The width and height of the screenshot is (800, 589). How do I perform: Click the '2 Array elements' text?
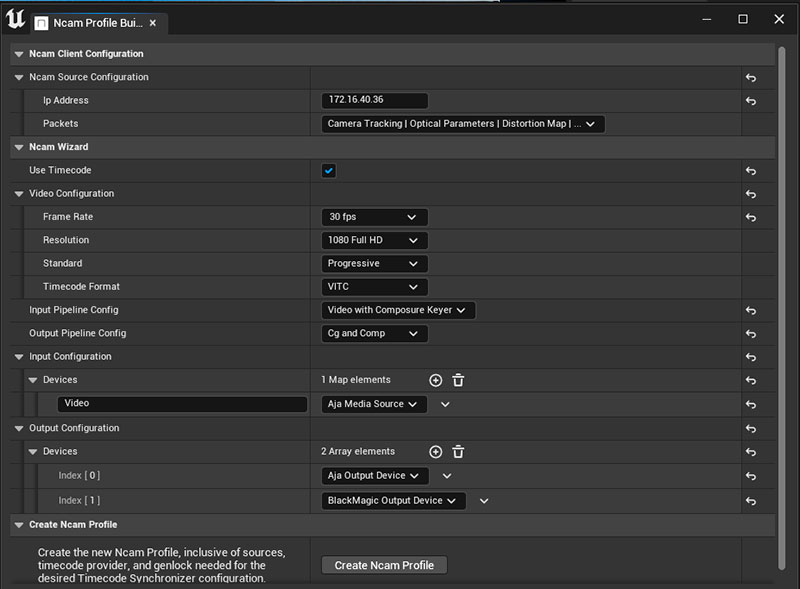click(x=358, y=451)
